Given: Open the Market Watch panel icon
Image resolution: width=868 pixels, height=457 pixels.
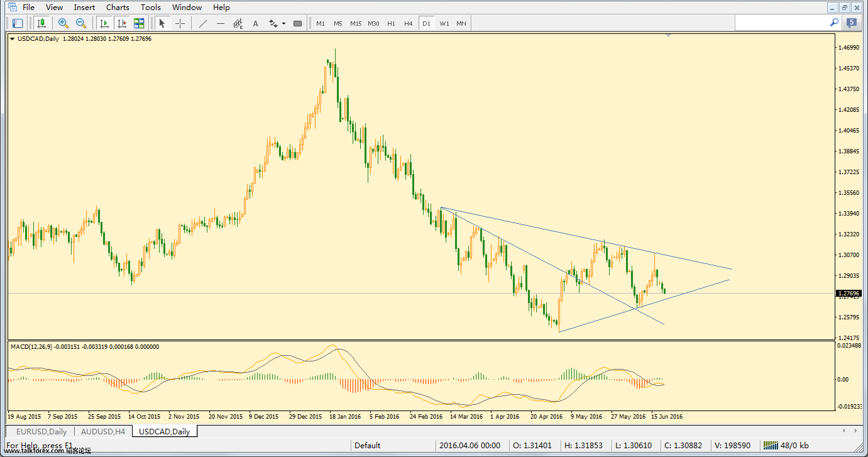Looking at the screenshot, I should point(17,23).
